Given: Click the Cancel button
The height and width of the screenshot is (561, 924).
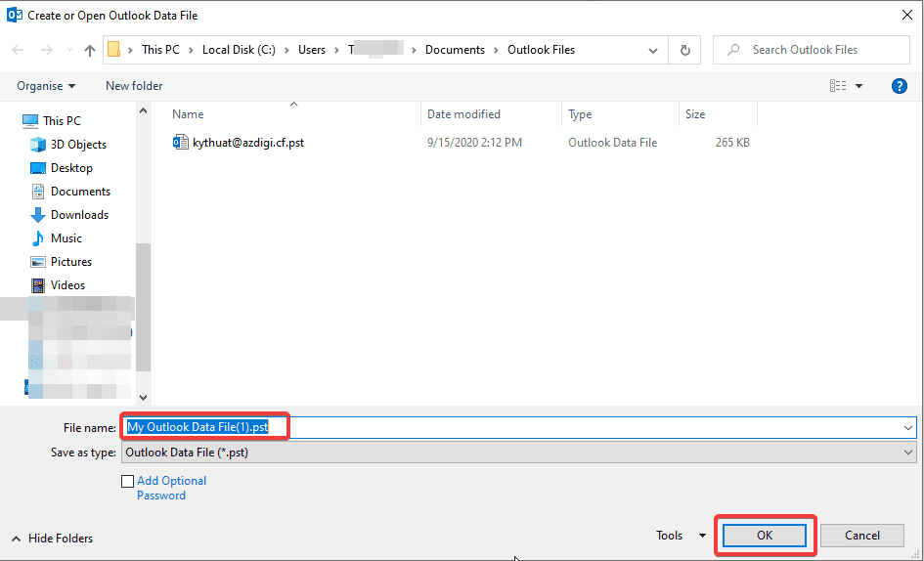Looking at the screenshot, I should point(861,536).
